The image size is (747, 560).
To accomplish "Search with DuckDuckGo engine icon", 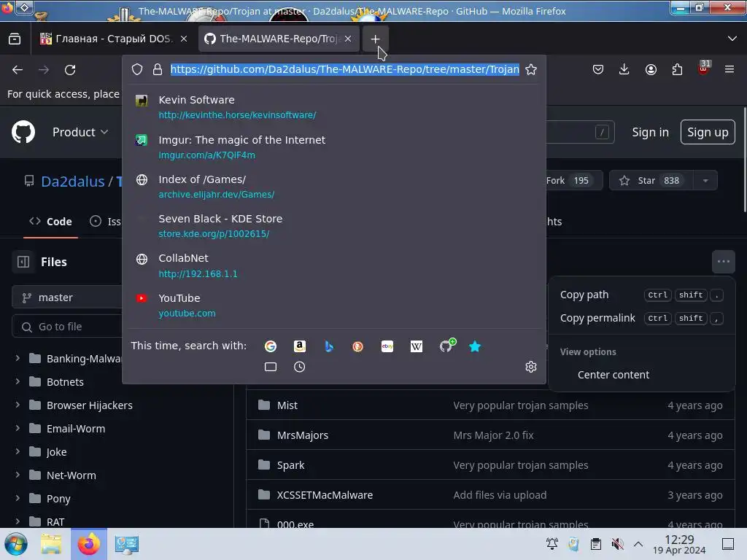I will tap(357, 346).
